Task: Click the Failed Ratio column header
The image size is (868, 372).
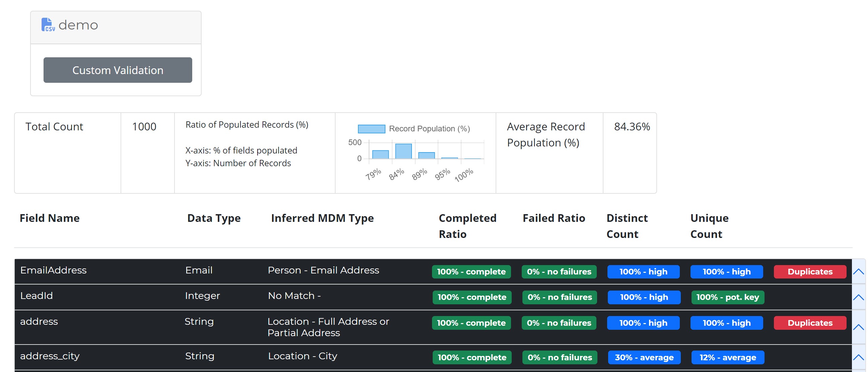Action: (x=553, y=218)
